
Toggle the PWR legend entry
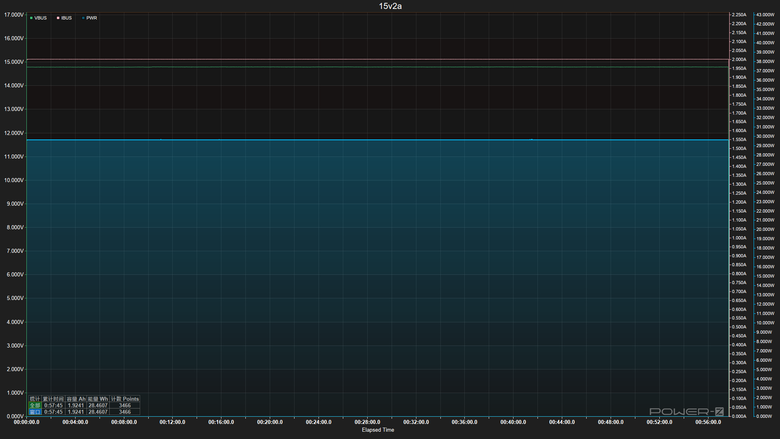(x=90, y=18)
